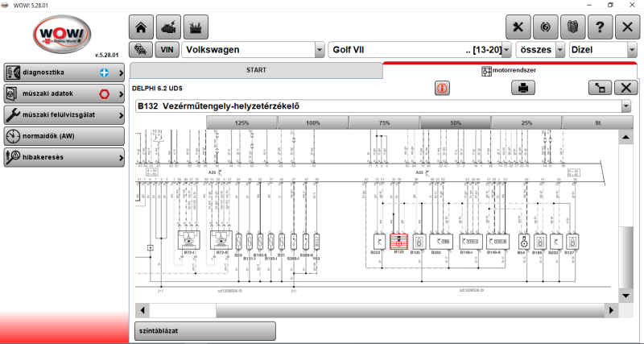Click the update refresh icon

[x=546, y=27]
